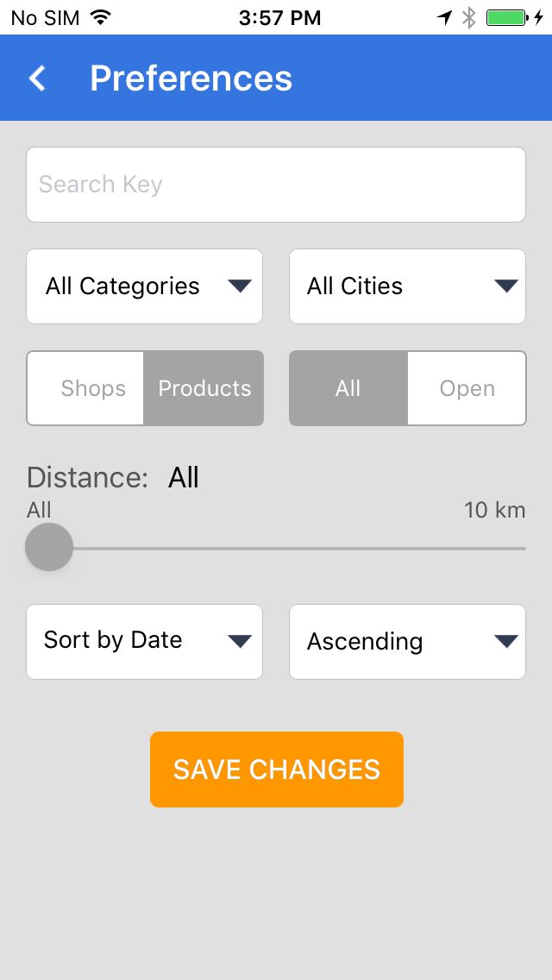Tap the location services arrow icon
Viewport: 552px width, 980px height.
point(445,17)
